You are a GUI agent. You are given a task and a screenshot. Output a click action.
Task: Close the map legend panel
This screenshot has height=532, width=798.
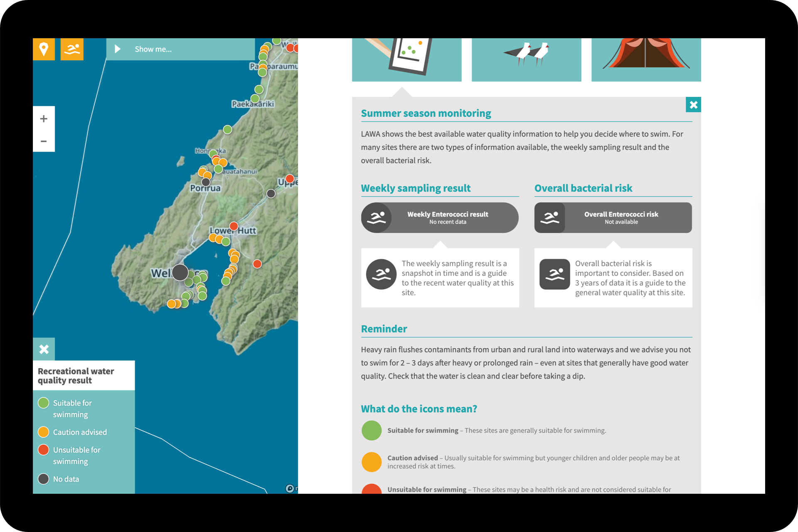44,349
